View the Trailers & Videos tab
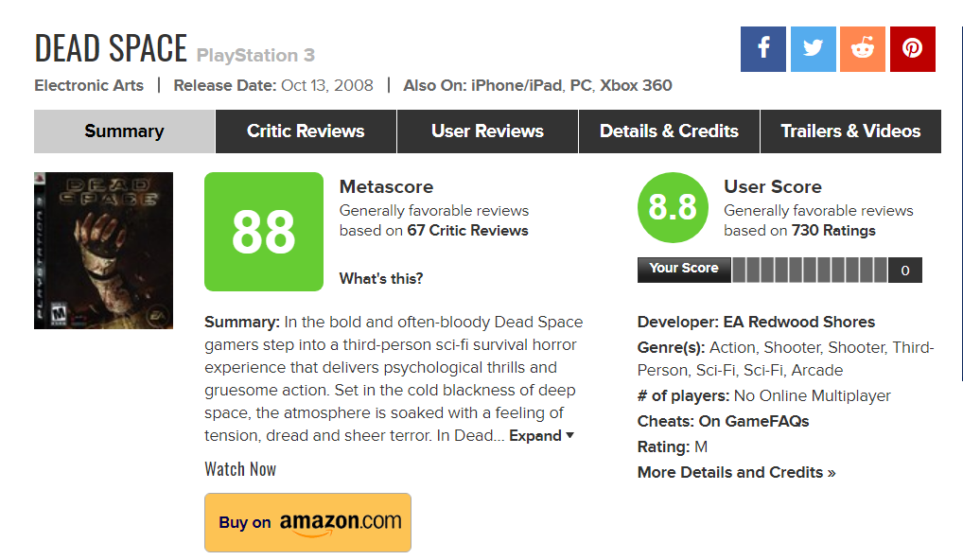 point(850,131)
